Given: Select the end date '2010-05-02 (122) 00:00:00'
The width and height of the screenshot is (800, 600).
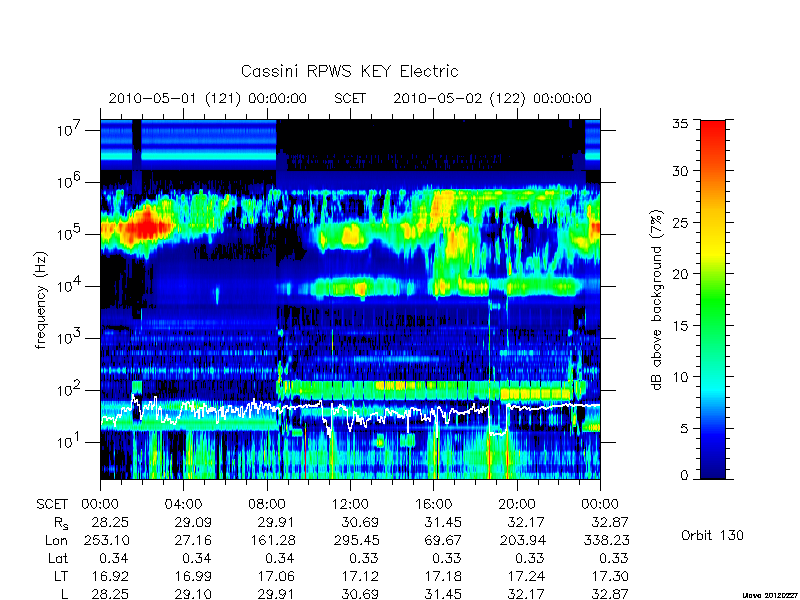Looking at the screenshot, I should tap(492, 98).
